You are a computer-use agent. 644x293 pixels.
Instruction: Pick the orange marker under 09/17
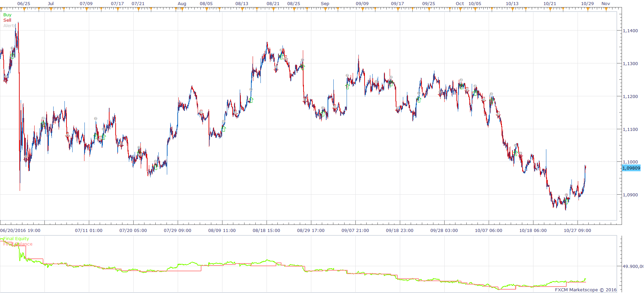[x=397, y=9]
